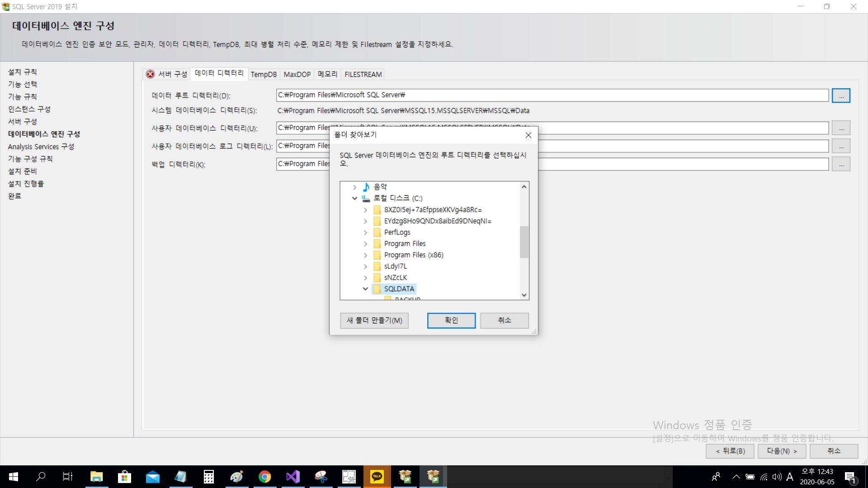Open KakaoTalk from the taskbar
This screenshot has height=488, width=868.
377,477
